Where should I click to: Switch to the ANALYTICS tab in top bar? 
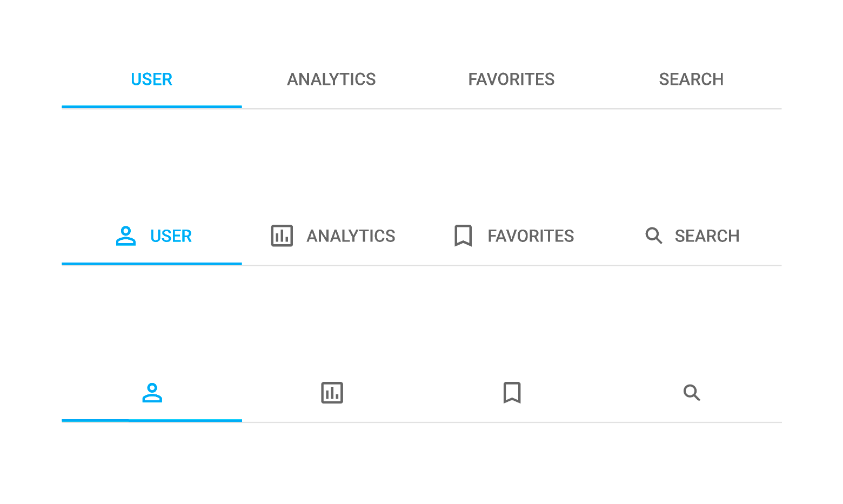(331, 79)
